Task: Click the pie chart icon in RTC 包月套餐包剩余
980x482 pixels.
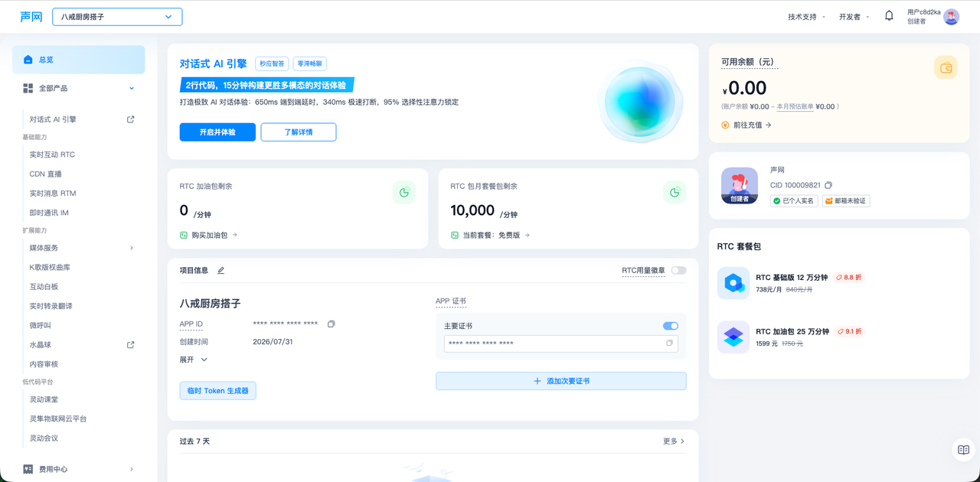Action: pyautogui.click(x=675, y=193)
